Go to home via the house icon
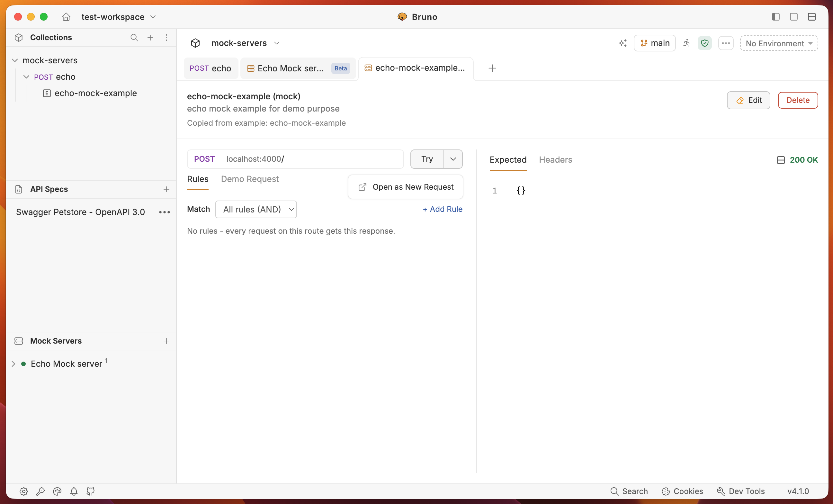This screenshot has height=504, width=833. 66,17
